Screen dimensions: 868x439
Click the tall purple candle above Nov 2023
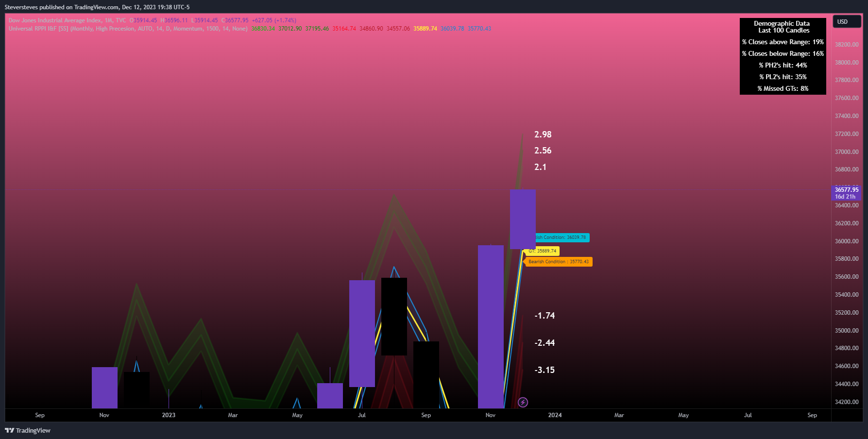pyautogui.click(x=491, y=327)
